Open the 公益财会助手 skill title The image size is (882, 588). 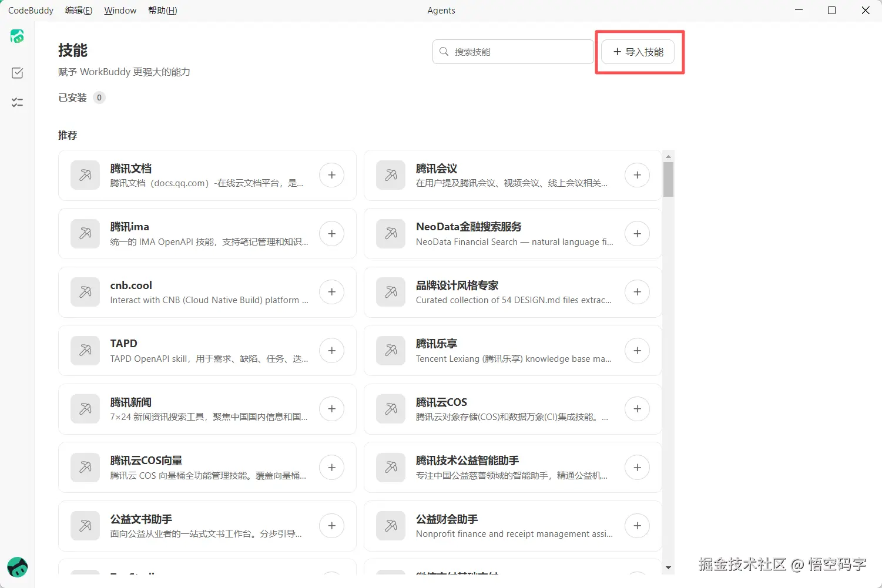447,519
